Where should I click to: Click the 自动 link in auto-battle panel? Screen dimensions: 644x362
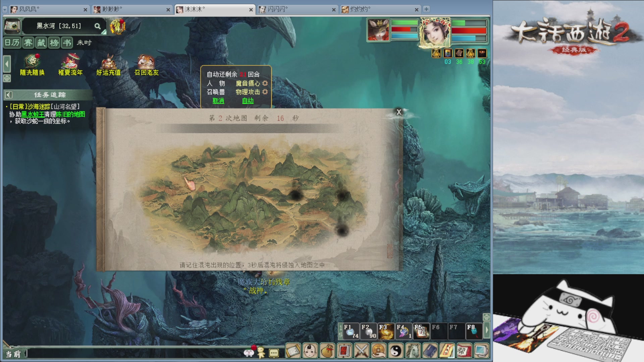click(248, 101)
